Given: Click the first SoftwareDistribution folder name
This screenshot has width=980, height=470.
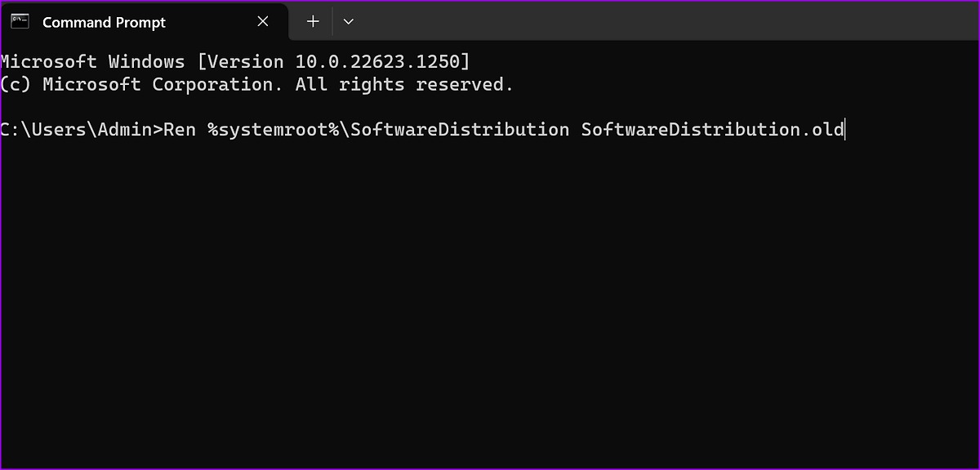Looking at the screenshot, I should click(x=460, y=129).
